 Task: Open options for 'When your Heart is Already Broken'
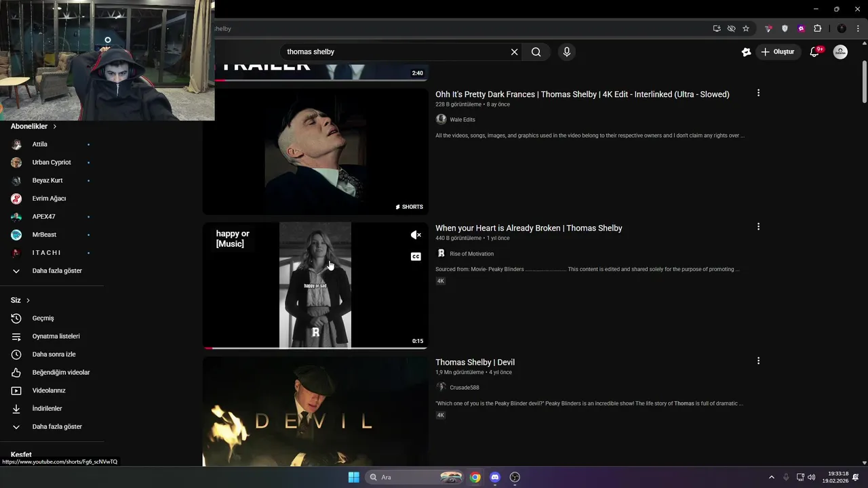(x=758, y=226)
